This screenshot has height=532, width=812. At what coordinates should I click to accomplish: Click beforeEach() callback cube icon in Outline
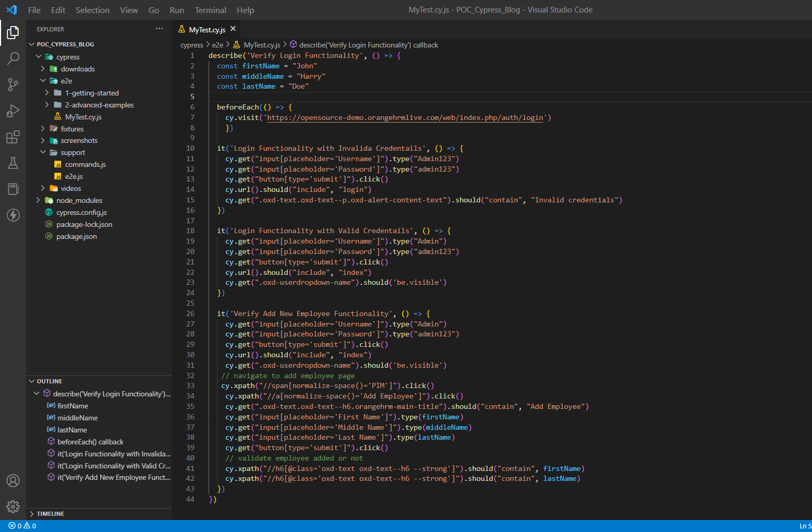[x=51, y=442]
